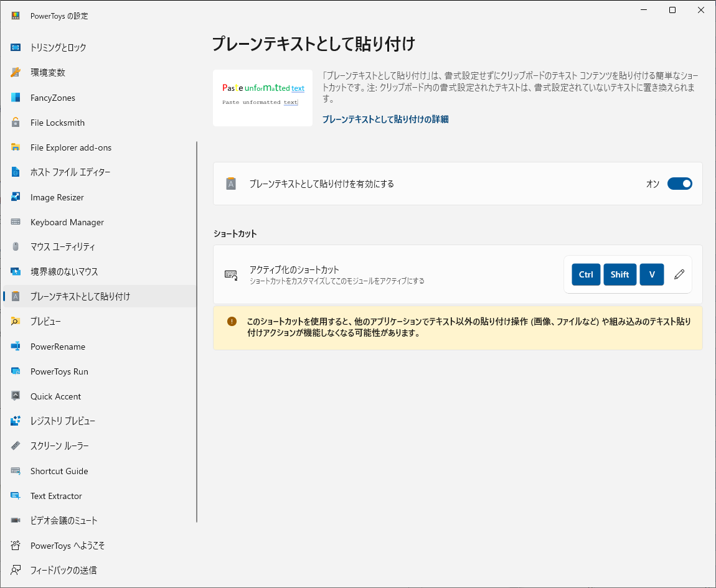Click the ショートカット section heading
The height and width of the screenshot is (588, 716).
click(x=235, y=234)
